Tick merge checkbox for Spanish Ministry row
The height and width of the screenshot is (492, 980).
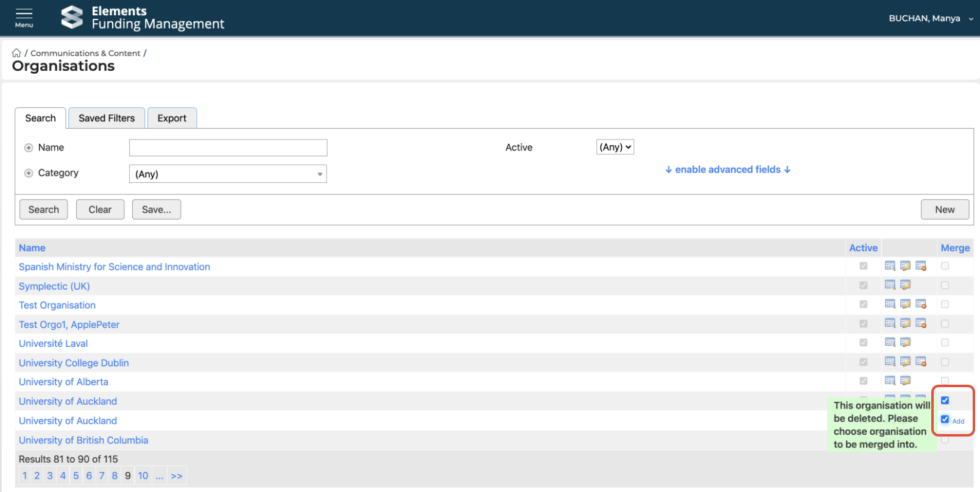(x=945, y=266)
